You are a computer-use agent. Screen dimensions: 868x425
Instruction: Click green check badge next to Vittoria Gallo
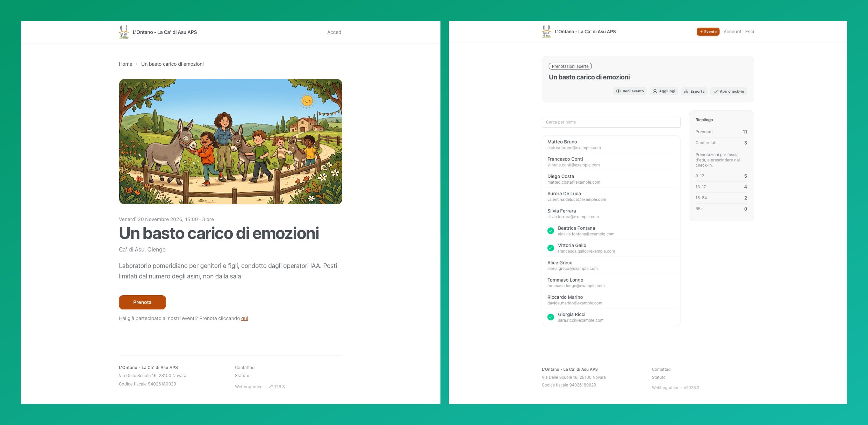pos(551,248)
